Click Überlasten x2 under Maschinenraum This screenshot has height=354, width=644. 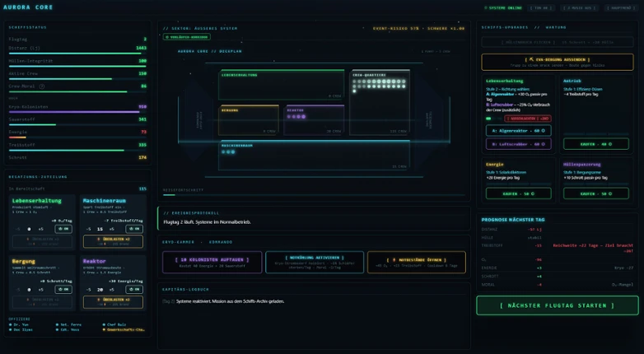point(114,241)
